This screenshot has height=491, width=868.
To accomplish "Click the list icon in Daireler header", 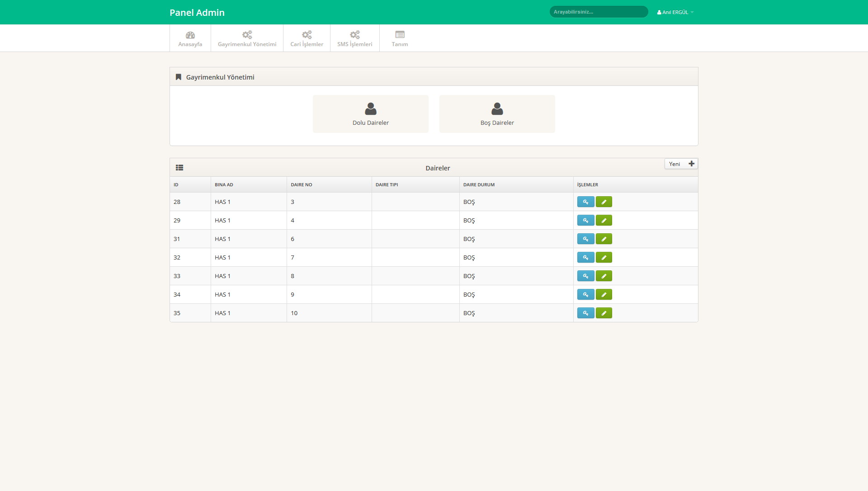I will pyautogui.click(x=179, y=168).
